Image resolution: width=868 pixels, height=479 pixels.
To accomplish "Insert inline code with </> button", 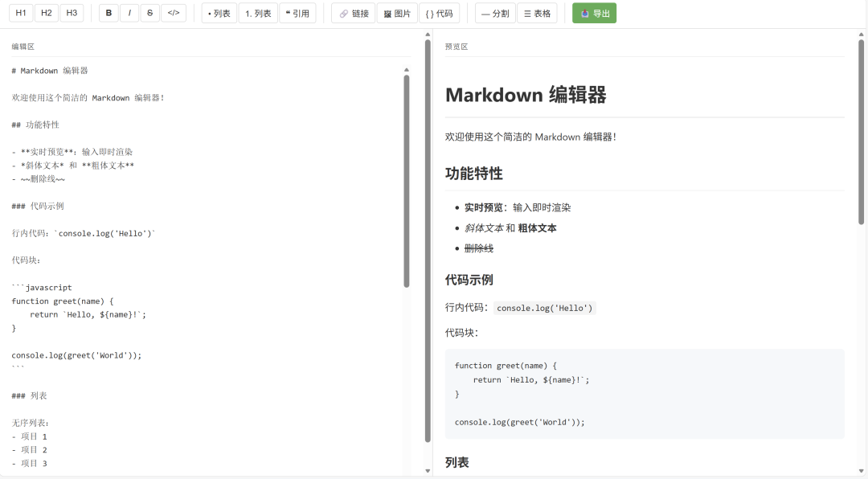I will [x=173, y=14].
